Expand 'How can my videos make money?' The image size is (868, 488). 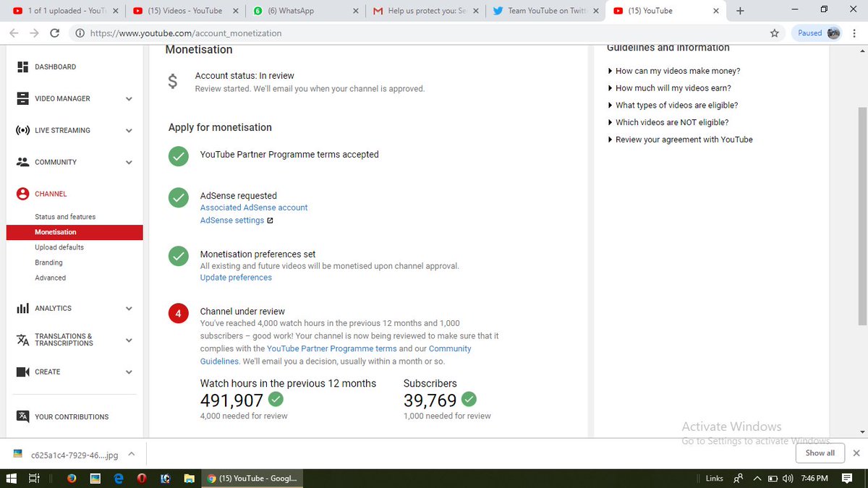click(674, 71)
